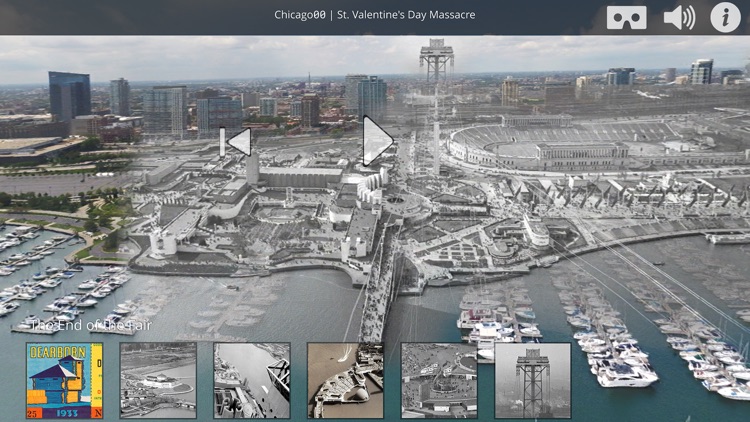
Task: Go to previous scene with left arrow
Action: click(x=236, y=142)
